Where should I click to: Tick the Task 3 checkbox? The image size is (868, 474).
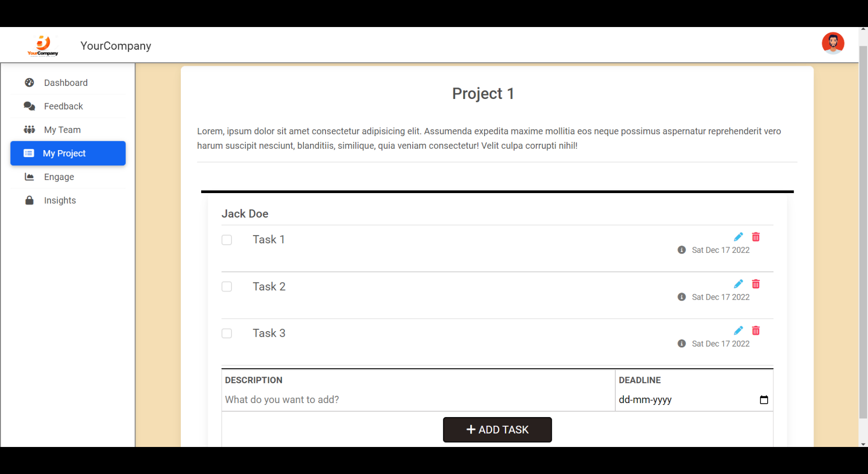coord(227,334)
